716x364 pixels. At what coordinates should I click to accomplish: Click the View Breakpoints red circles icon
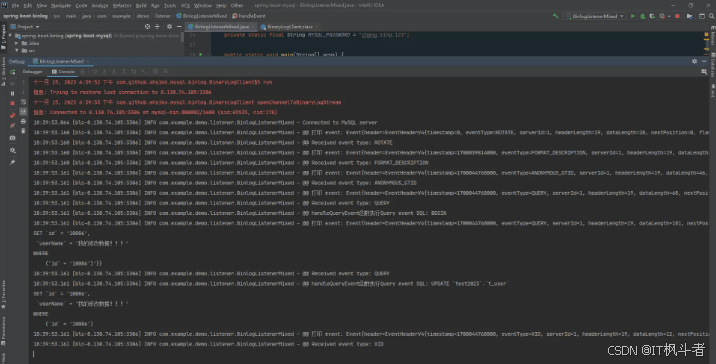click(12, 115)
